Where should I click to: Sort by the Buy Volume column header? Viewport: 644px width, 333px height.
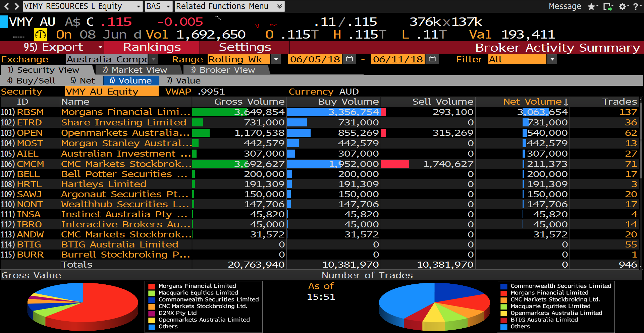tap(348, 102)
